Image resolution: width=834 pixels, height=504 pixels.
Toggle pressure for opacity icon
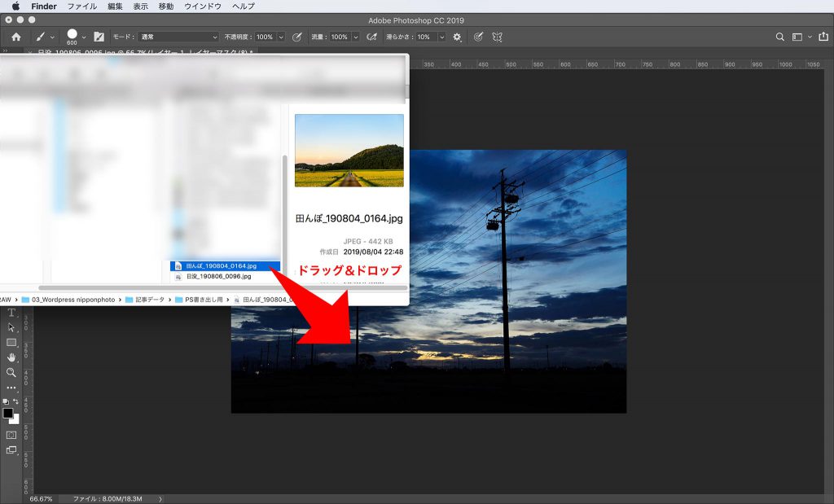[297, 37]
